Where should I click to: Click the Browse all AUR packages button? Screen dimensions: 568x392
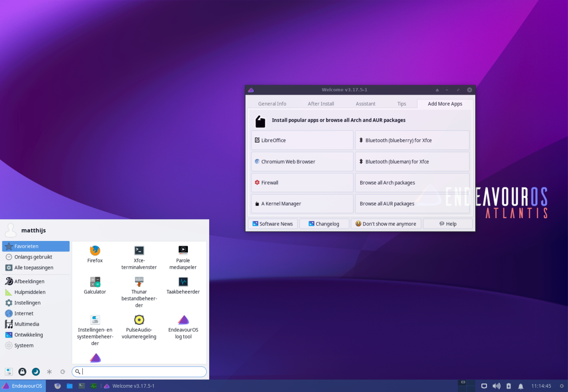point(412,204)
